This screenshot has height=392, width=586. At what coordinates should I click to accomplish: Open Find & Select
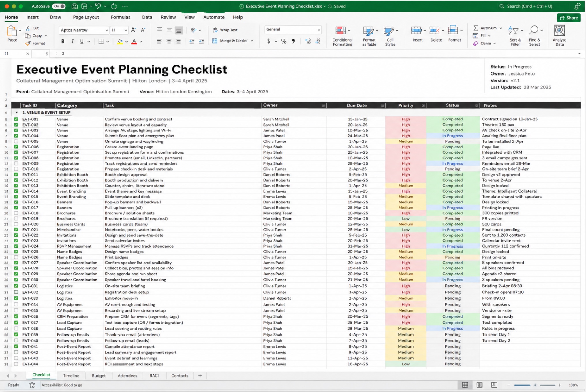coord(534,36)
